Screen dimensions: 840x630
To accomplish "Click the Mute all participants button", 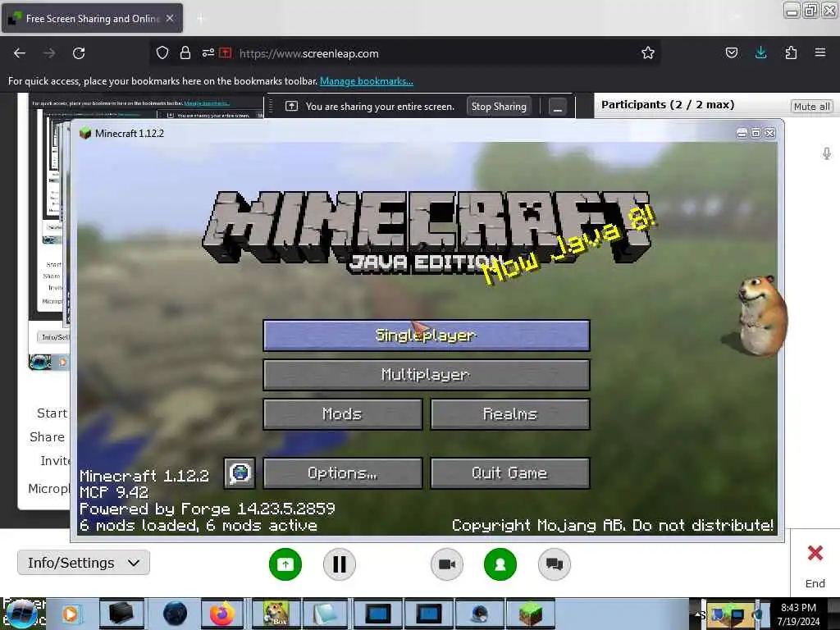I will pyautogui.click(x=811, y=106).
